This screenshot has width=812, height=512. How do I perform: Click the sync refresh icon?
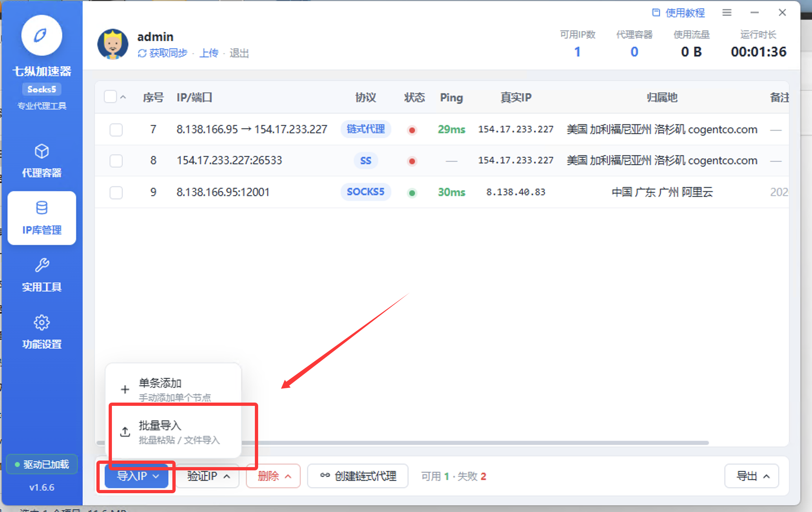(x=142, y=53)
